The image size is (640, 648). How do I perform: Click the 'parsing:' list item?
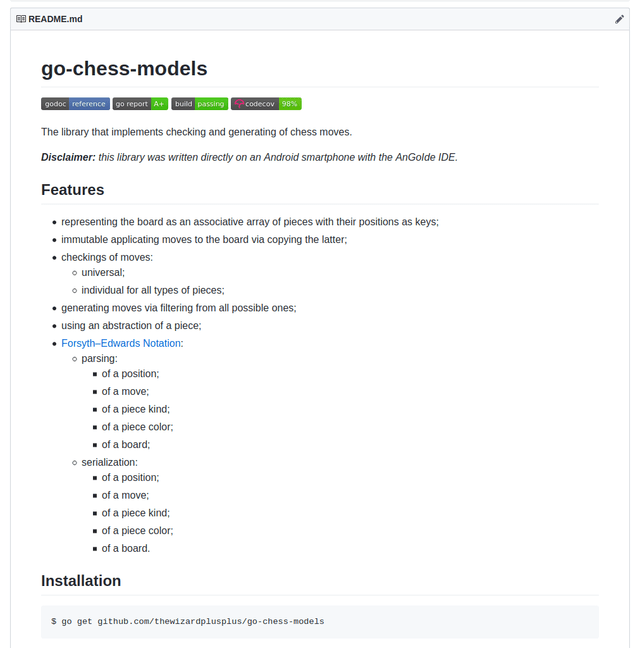click(x=100, y=358)
